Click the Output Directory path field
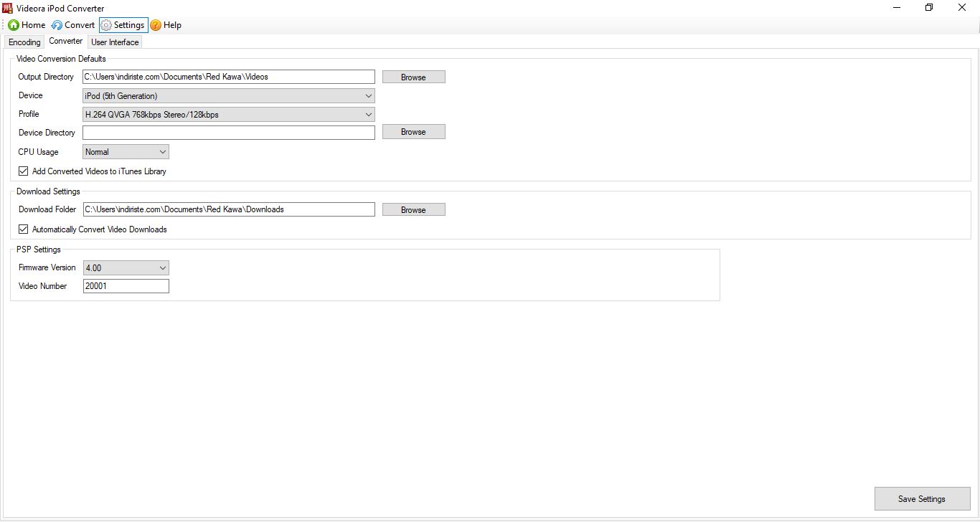Screen dimensions: 980x522 (229, 77)
